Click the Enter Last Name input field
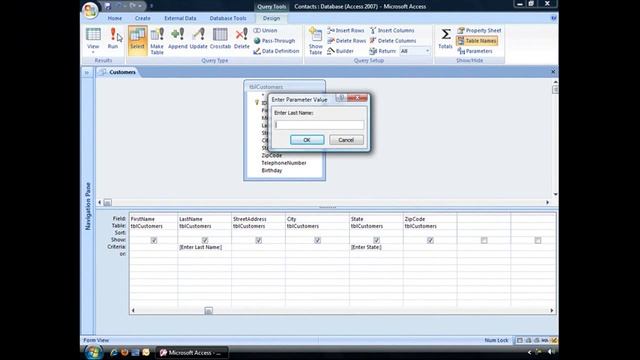Screen dimensions: 640x360 pyautogui.click(x=319, y=125)
